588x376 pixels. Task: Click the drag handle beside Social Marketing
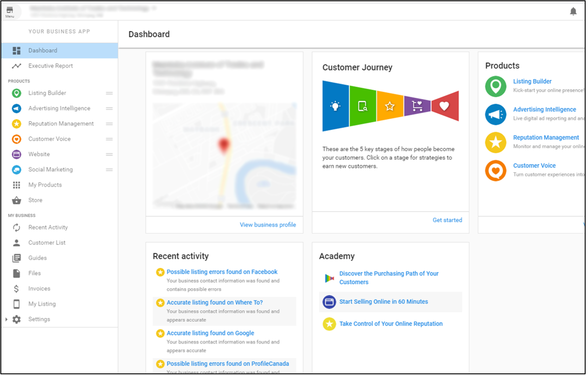point(109,170)
